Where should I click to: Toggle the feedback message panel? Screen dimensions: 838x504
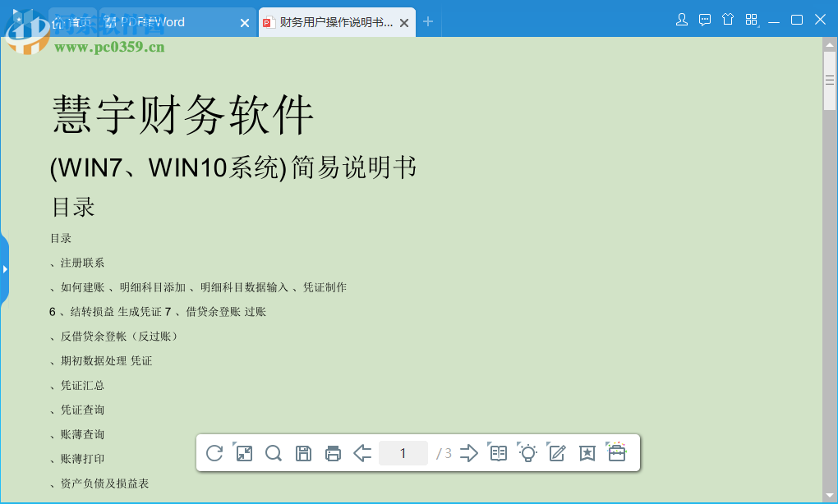(705, 19)
